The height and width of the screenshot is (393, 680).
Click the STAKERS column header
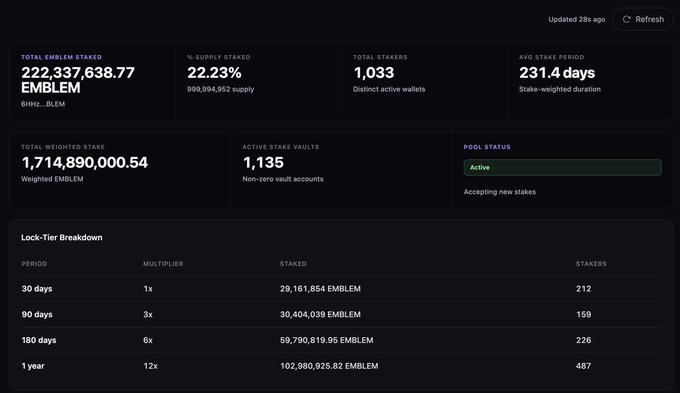[x=591, y=264]
